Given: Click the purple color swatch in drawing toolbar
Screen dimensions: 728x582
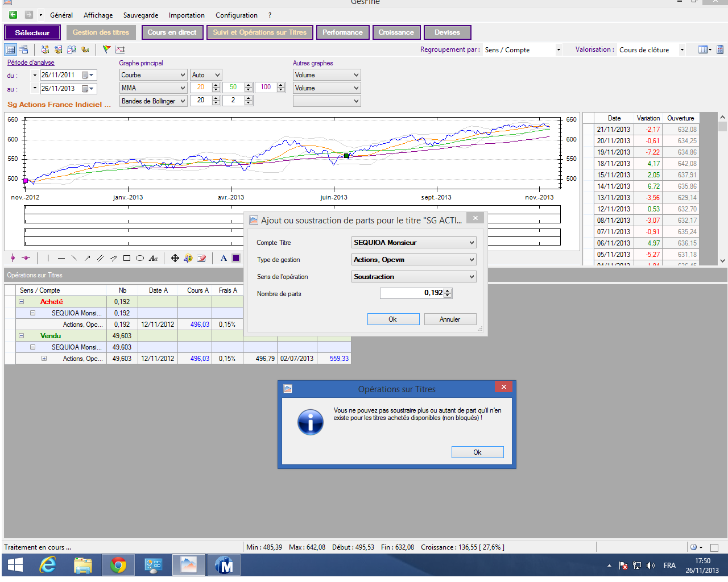Looking at the screenshot, I should [236, 258].
